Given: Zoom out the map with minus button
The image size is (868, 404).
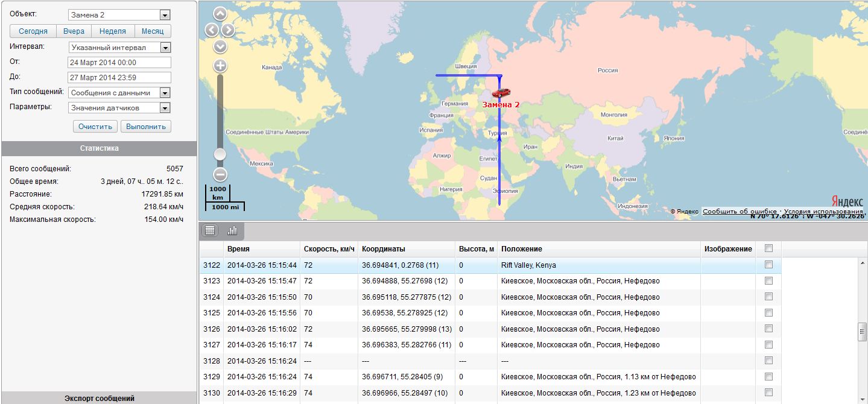Looking at the screenshot, I should coord(220,175).
